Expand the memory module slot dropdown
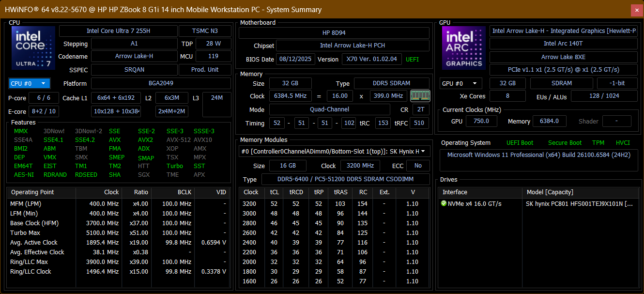This screenshot has width=644, height=294. click(424, 152)
